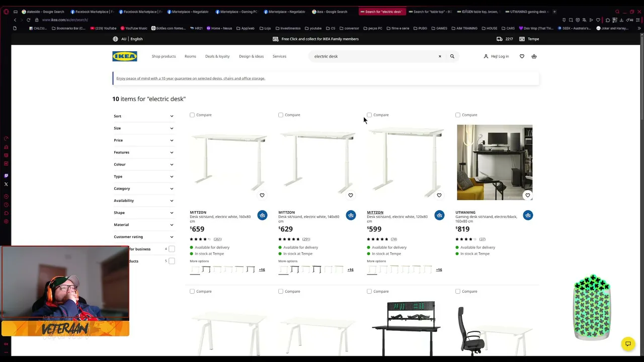Select first colour variant of $599 MITTZON
The image size is (644, 362).
[372, 270]
